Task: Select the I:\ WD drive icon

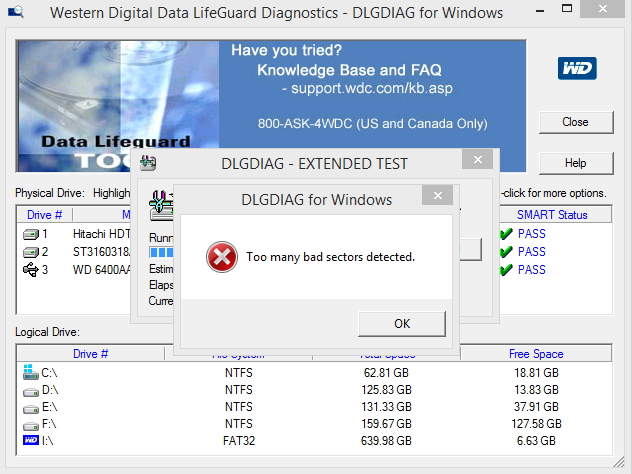Action: click(31, 440)
